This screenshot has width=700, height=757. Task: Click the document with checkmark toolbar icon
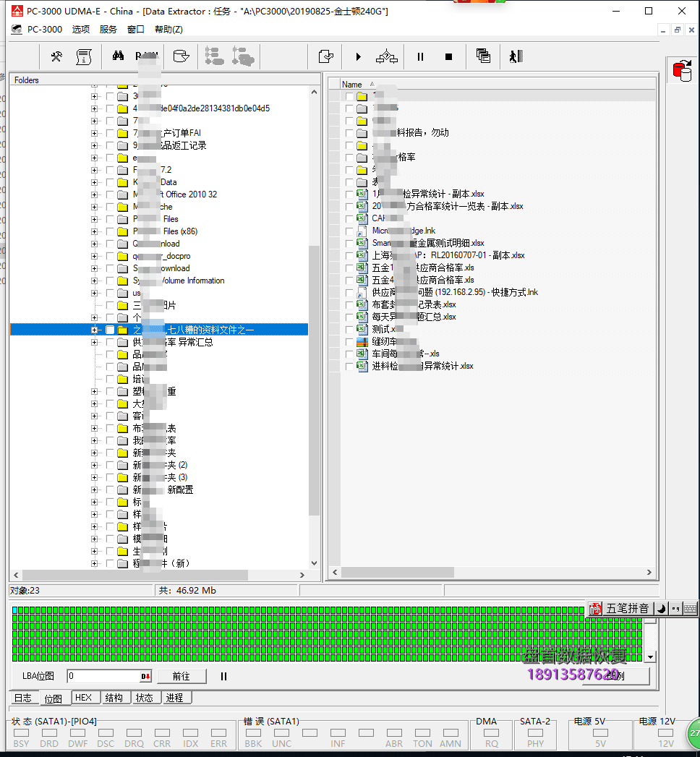326,56
